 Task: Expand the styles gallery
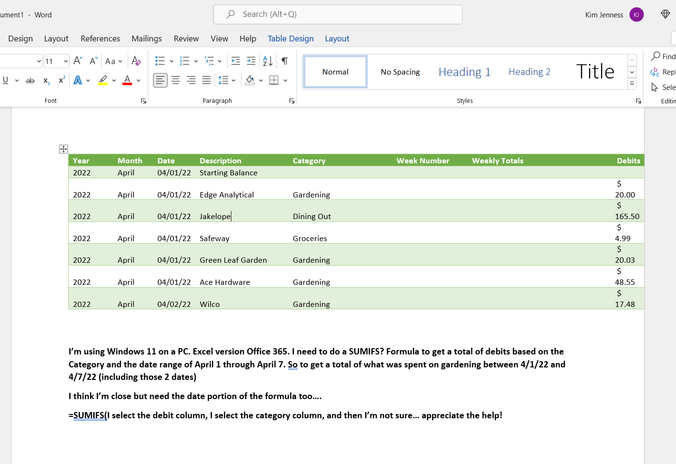click(632, 83)
